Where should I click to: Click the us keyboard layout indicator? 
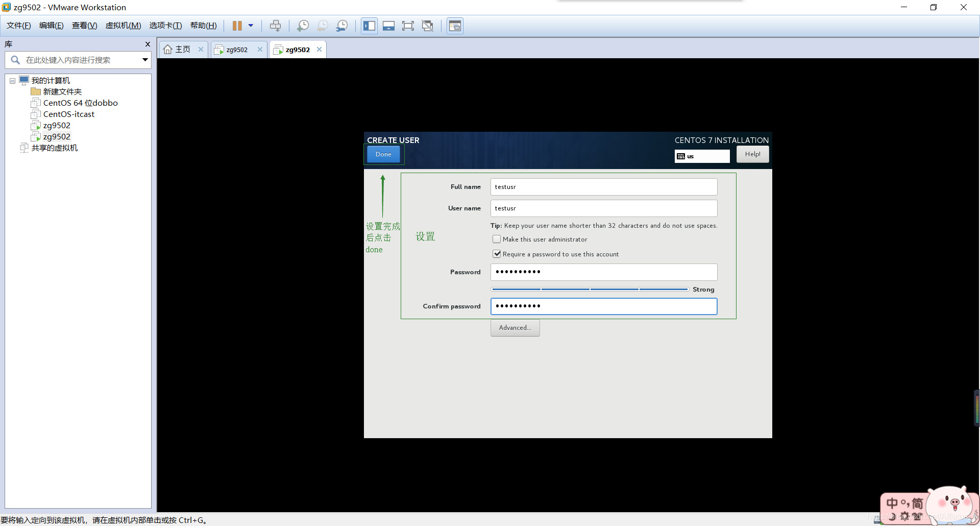click(x=702, y=156)
